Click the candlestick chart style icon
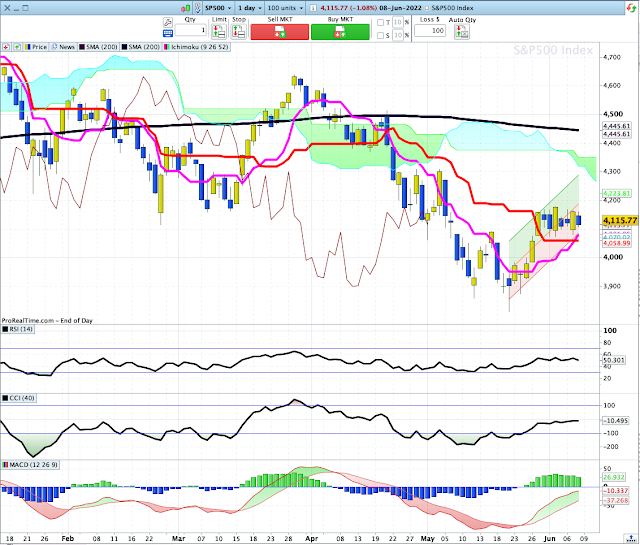 coord(186,8)
